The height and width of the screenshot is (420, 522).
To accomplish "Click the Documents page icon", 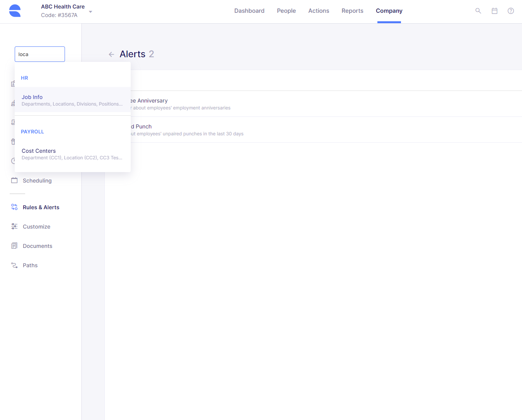I will (x=14, y=246).
